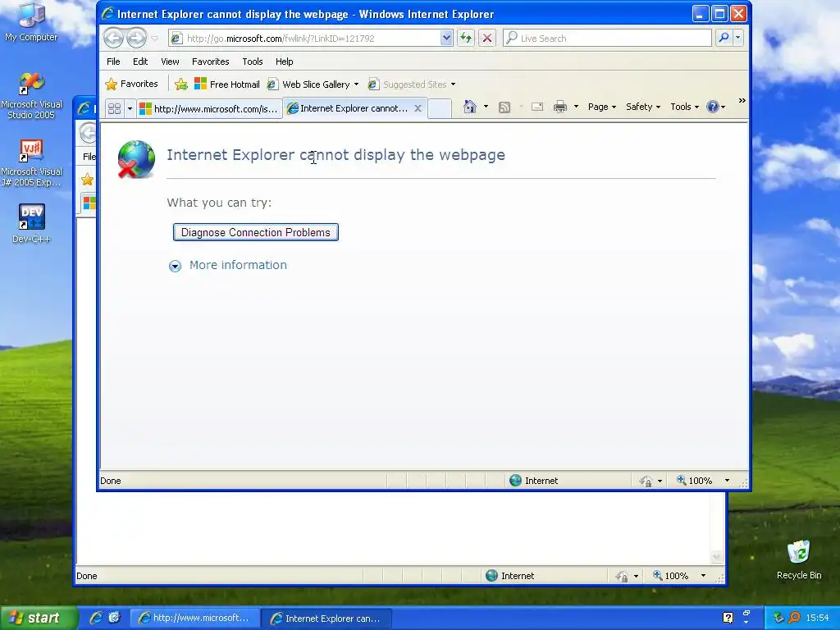Open the zoom level dropdown arrow in status bar

pyautogui.click(x=727, y=481)
